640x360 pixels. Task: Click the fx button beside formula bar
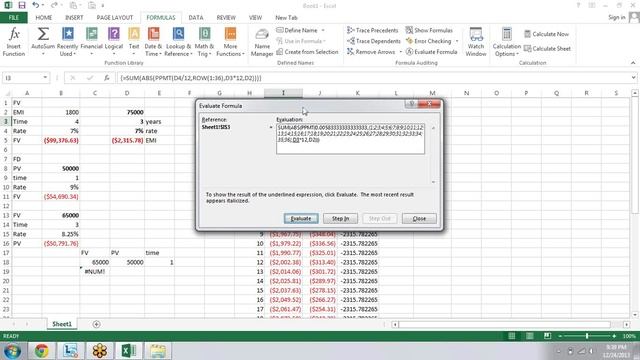107,78
